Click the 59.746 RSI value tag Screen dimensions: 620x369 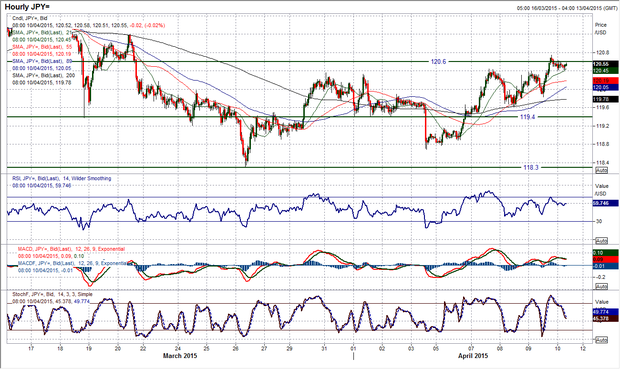(x=605, y=203)
